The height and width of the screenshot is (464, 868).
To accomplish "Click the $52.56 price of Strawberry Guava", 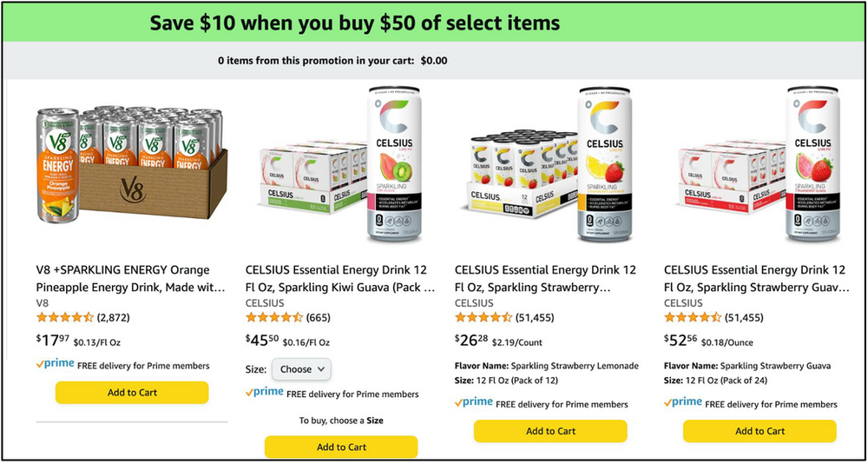I will click(681, 341).
